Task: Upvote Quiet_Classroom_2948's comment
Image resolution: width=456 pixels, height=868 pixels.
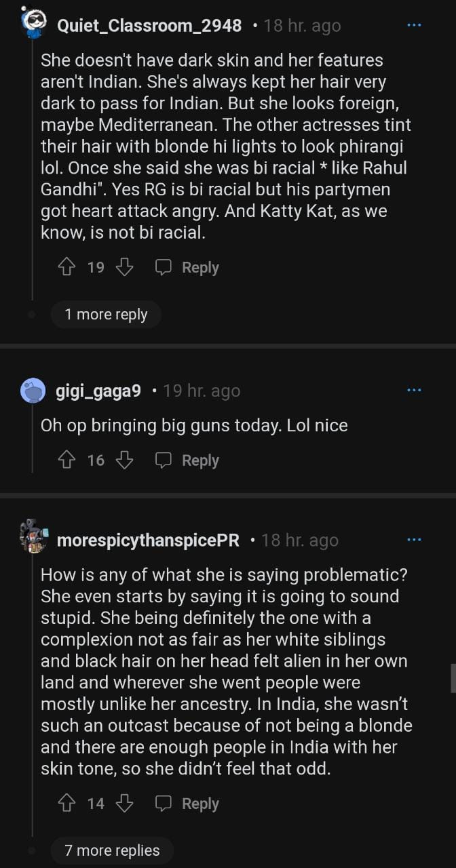Action: pyautogui.click(x=66, y=268)
